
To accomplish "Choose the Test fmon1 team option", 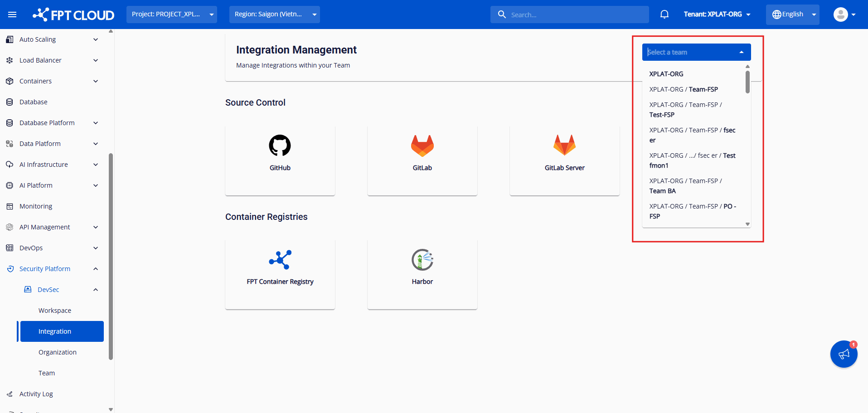I will (x=693, y=160).
